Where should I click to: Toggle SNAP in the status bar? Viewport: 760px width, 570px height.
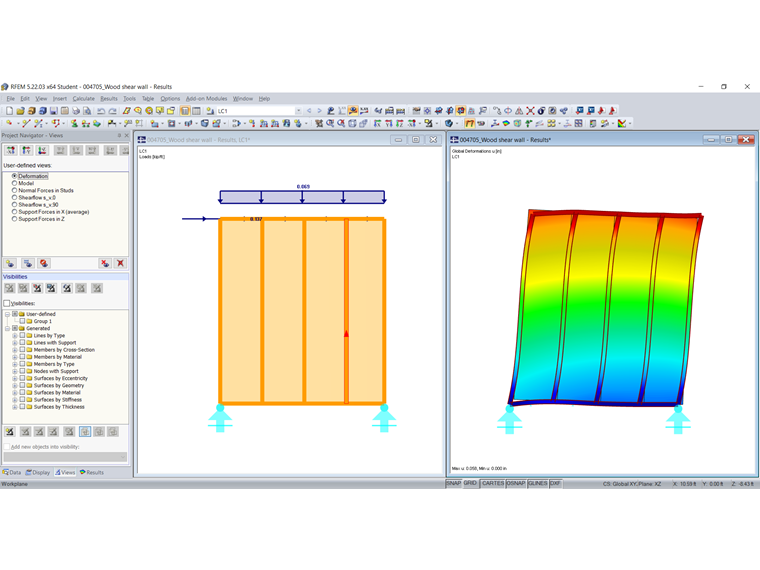(x=454, y=484)
